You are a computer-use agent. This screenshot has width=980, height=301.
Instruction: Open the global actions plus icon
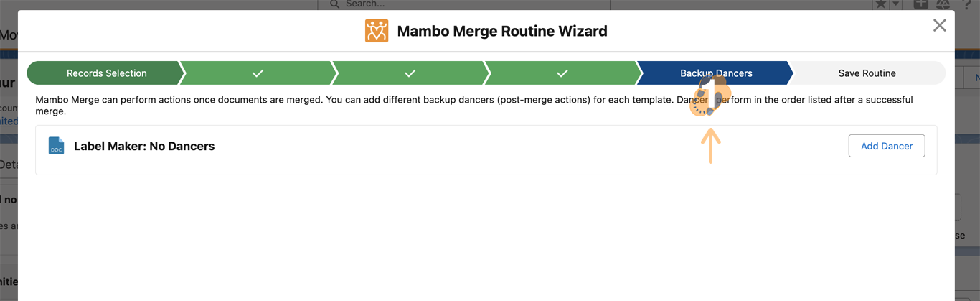tap(920, 4)
